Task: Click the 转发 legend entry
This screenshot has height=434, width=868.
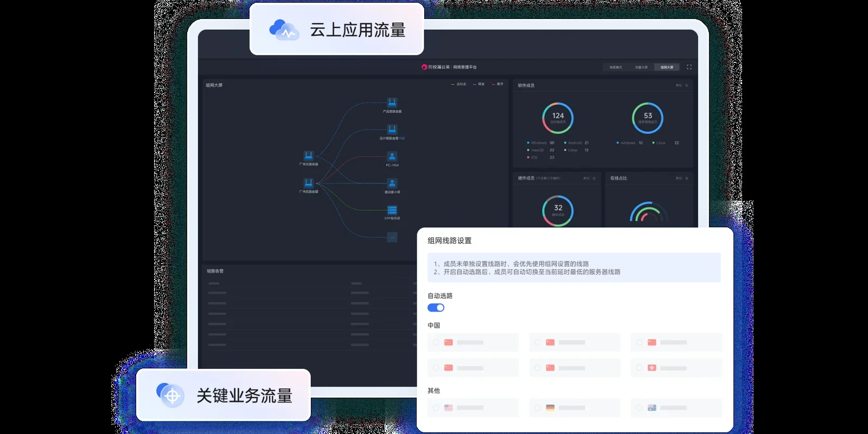Action: pyautogui.click(x=478, y=84)
